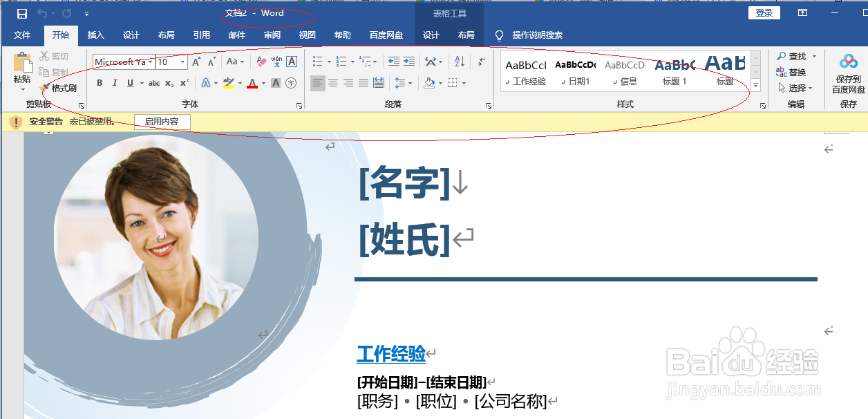Switch to the 插入 tab
Image resolution: width=868 pixels, height=419 pixels.
[95, 35]
